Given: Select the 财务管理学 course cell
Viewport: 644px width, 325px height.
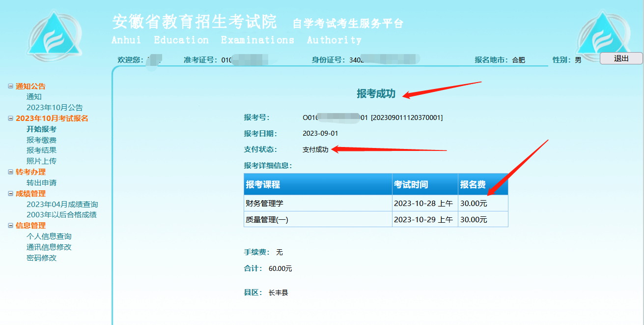Looking at the screenshot, I should 318,203.
